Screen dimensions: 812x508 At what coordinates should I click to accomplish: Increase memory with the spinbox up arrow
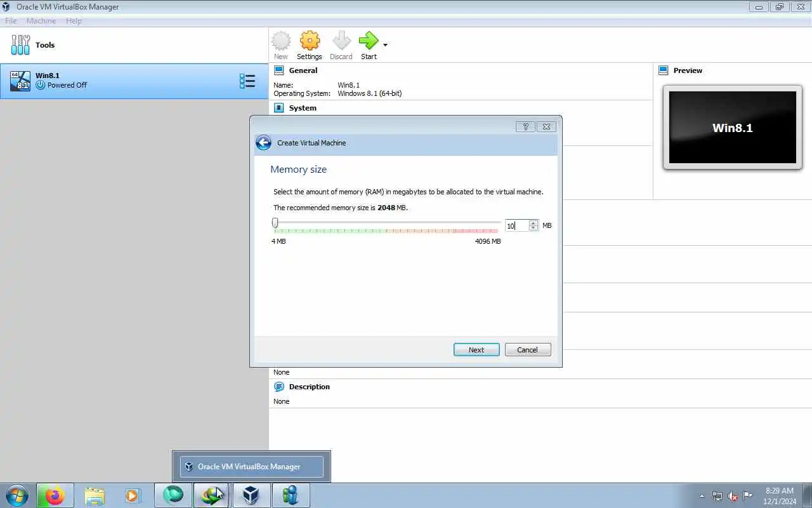point(533,223)
